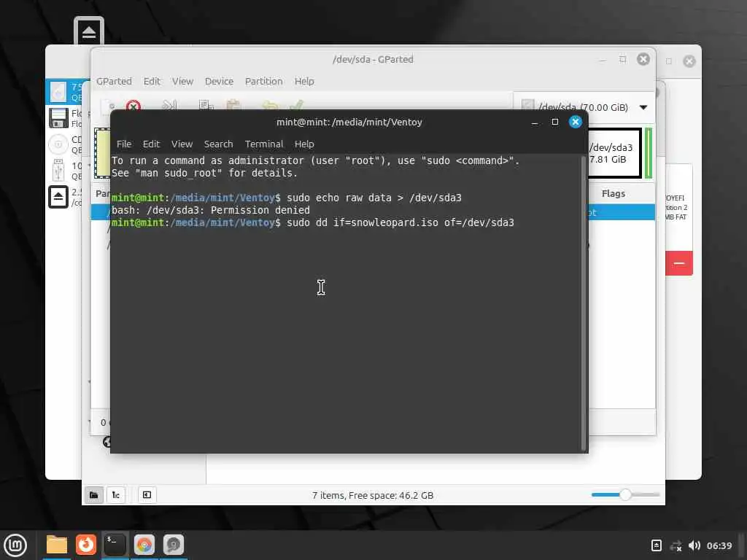Open the GParted menu
The image size is (747, 560).
pos(114,81)
